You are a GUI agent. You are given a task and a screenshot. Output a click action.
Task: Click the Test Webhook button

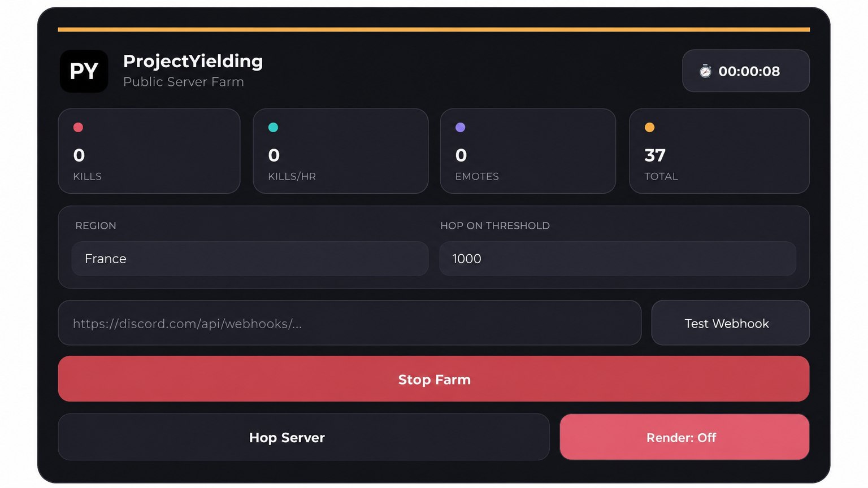(x=730, y=323)
